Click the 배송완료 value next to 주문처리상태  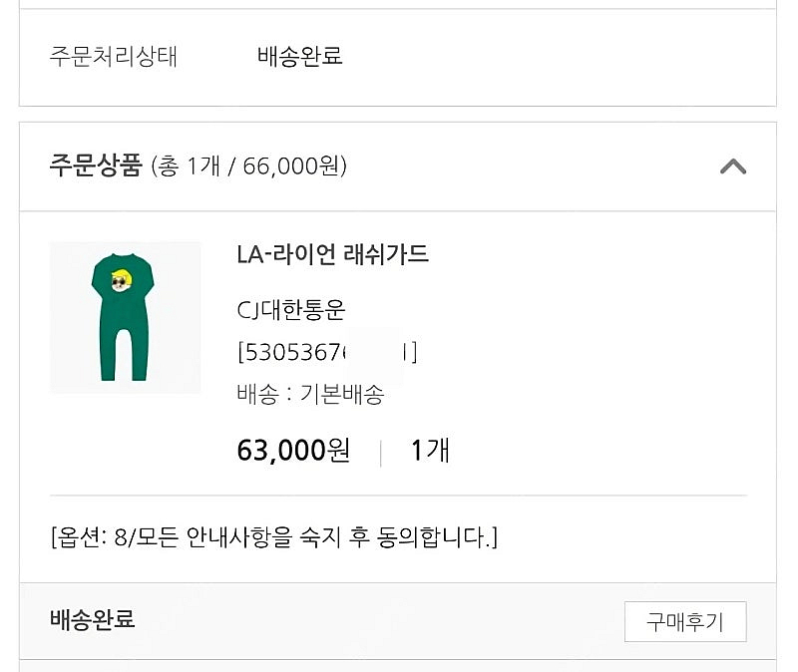(299, 56)
